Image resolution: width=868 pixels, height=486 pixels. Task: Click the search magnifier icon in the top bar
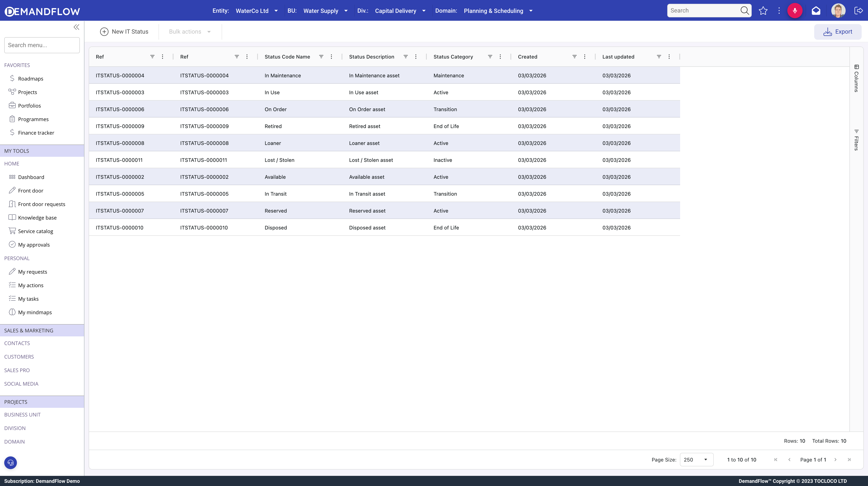coord(745,10)
